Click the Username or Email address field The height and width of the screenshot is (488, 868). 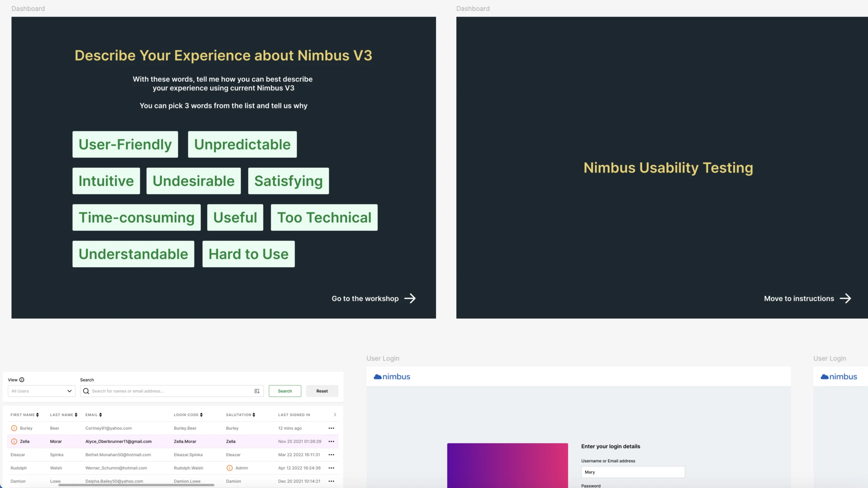point(633,472)
